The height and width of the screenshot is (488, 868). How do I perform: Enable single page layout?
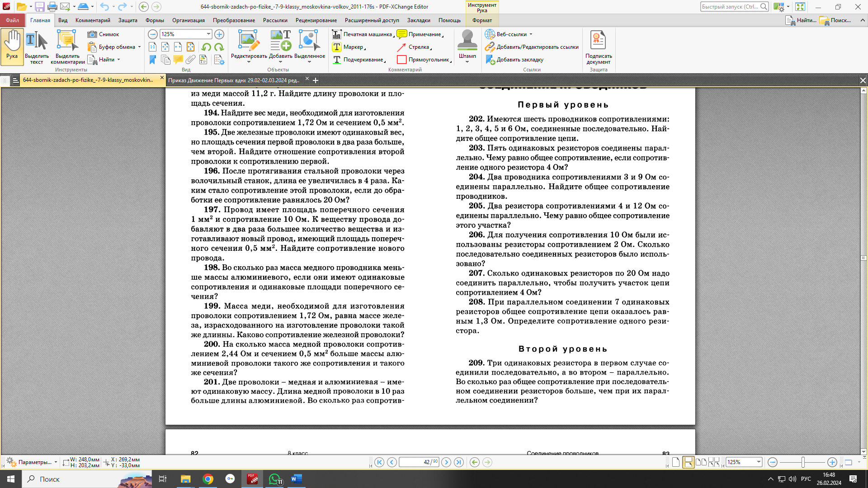676,462
